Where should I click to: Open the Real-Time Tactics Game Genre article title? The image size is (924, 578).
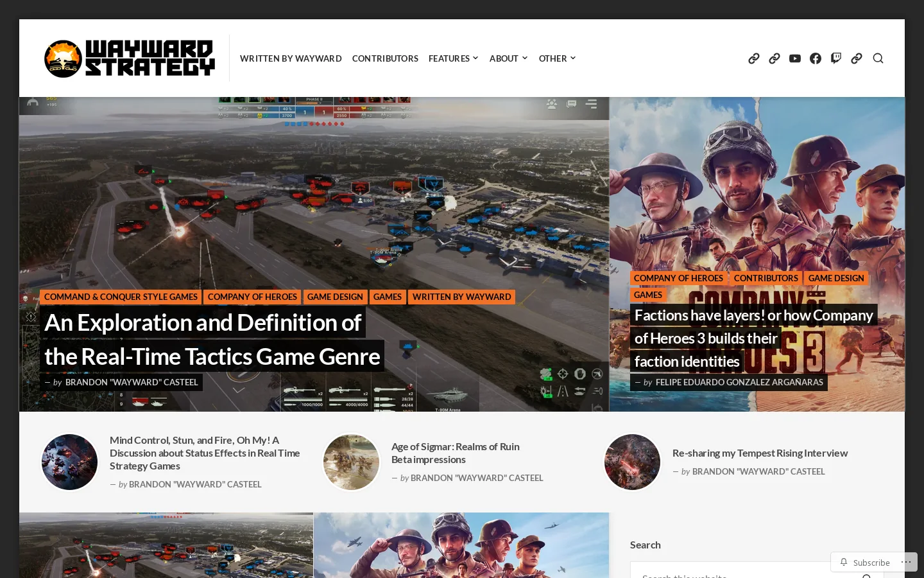click(212, 339)
